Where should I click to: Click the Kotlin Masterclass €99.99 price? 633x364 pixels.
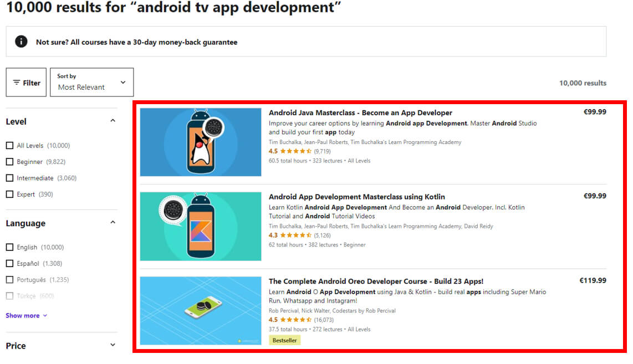595,196
